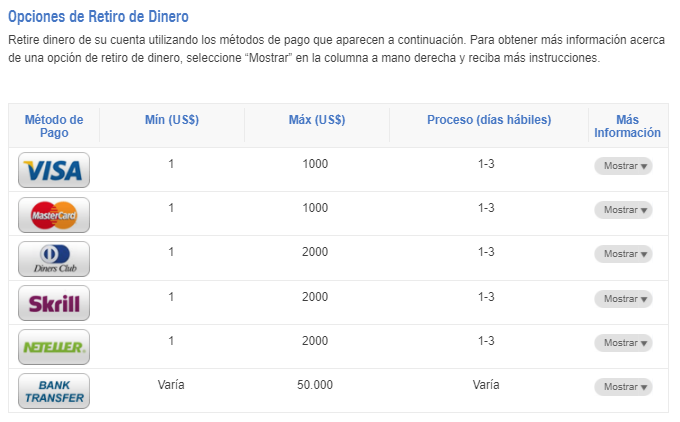Show Neteller withdrawal details via Mostrar
Viewport: 680px width, 422px height.
tap(623, 342)
